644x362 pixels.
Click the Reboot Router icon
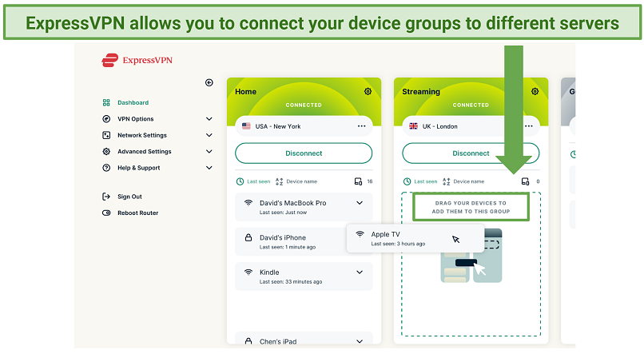pos(106,213)
